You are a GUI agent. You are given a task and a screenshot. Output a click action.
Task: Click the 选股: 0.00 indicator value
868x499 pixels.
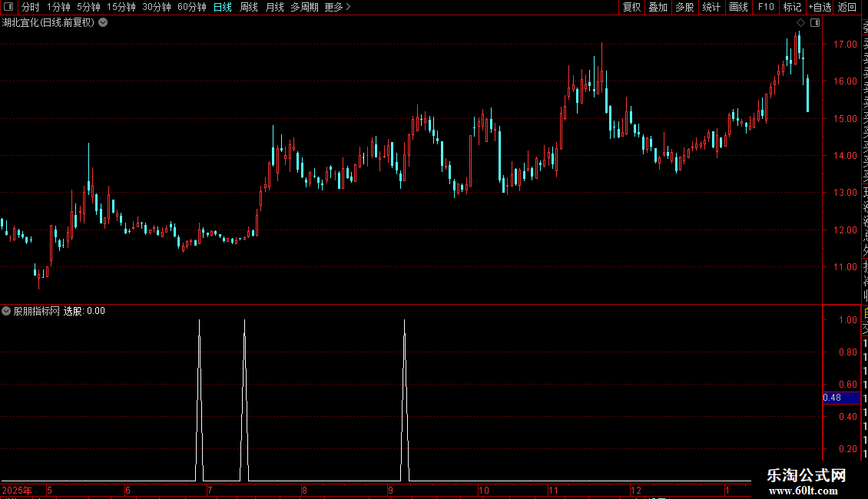pyautogui.click(x=84, y=311)
